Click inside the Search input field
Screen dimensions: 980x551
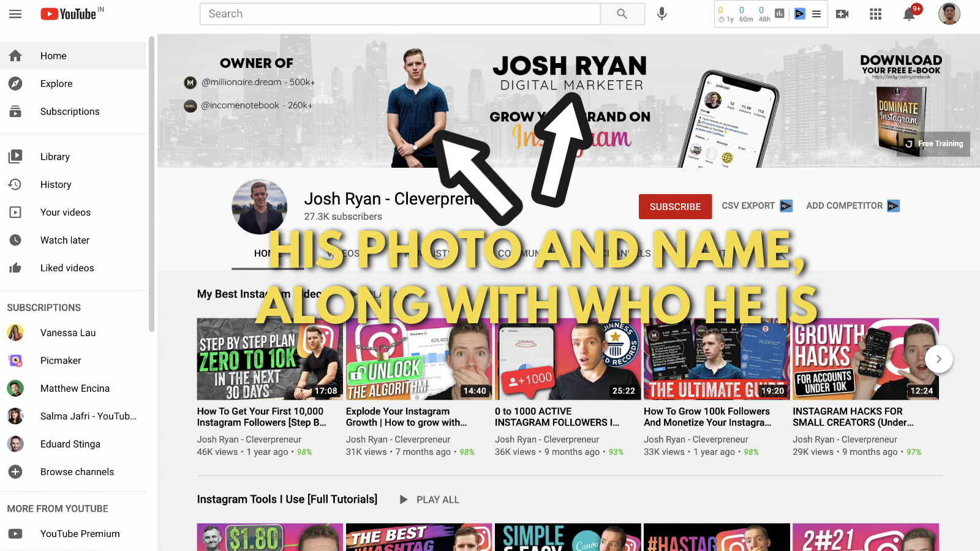coord(400,13)
